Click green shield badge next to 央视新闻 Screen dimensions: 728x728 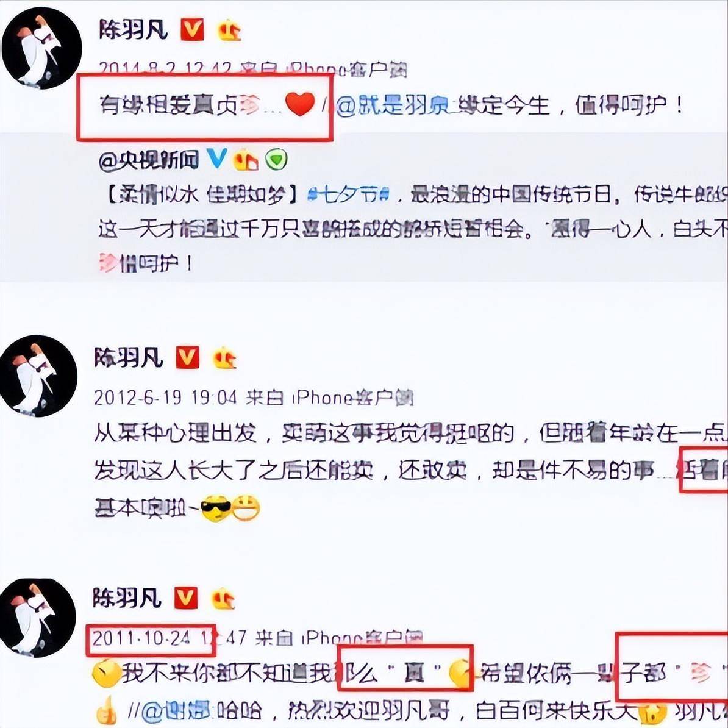pos(276,160)
